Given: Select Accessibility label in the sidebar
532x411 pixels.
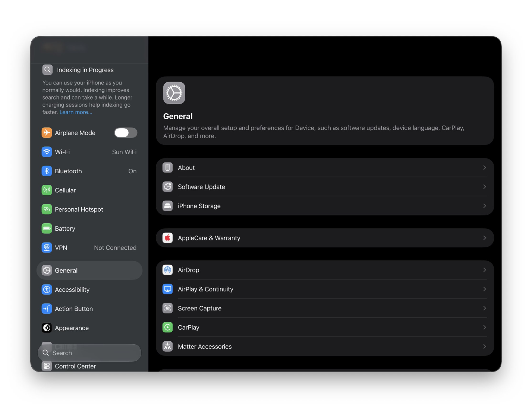Looking at the screenshot, I should coord(72,290).
